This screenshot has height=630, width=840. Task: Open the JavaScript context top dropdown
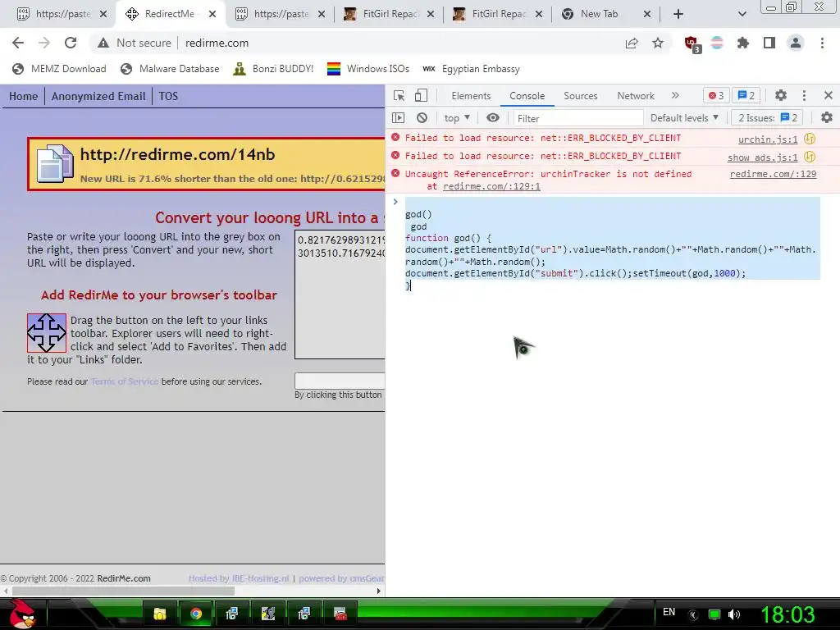457,118
